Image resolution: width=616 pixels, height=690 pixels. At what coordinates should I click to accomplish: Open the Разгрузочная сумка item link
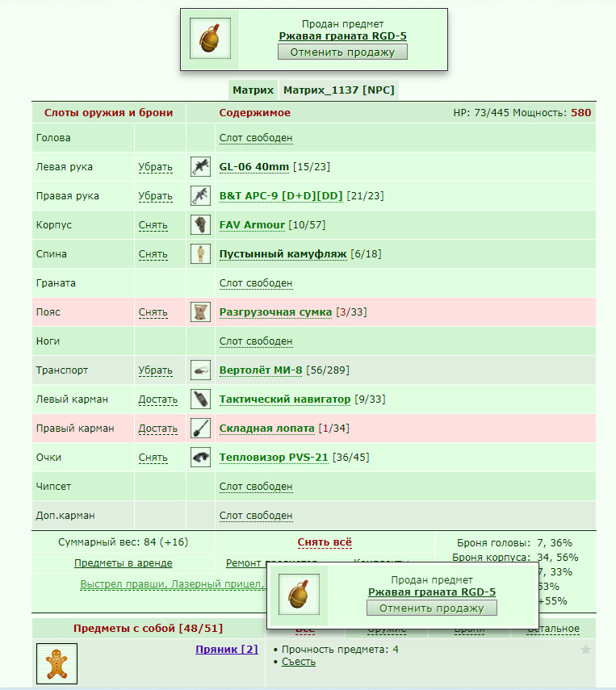275,312
